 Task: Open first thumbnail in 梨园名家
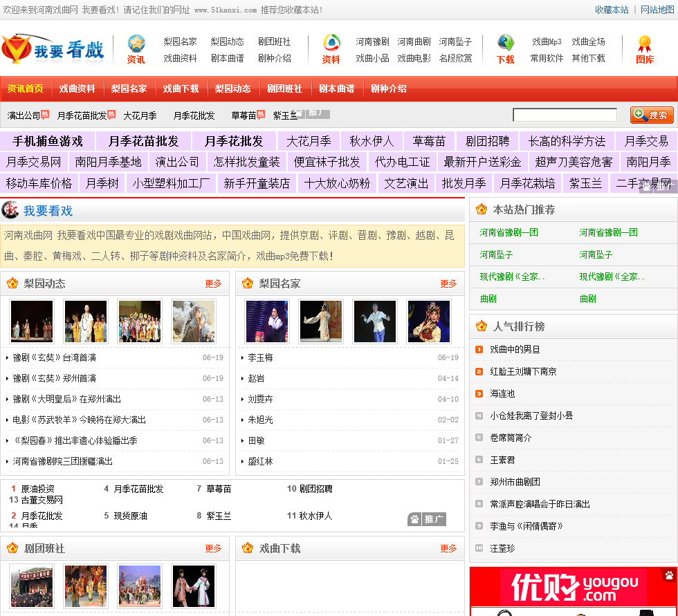coord(267,321)
